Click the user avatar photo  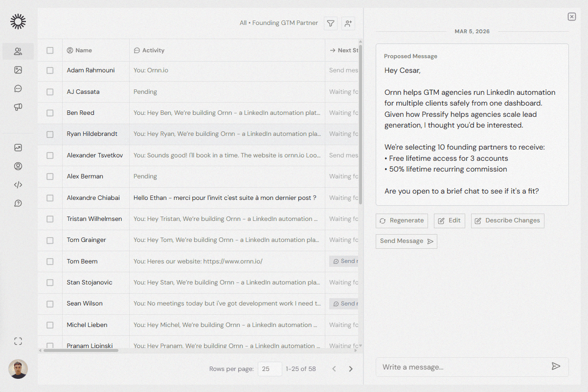18,369
